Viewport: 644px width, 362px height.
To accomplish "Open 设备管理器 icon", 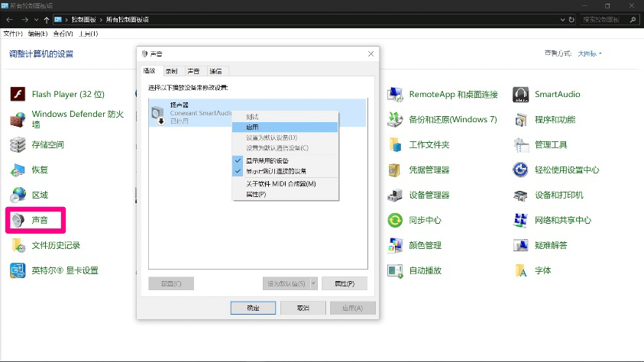I will [396, 195].
